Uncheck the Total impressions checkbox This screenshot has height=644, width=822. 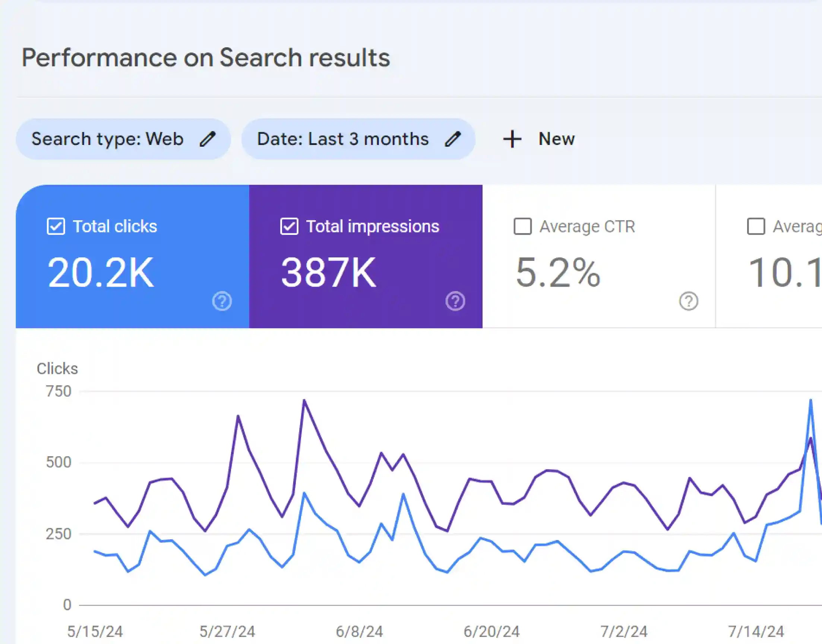tap(289, 226)
